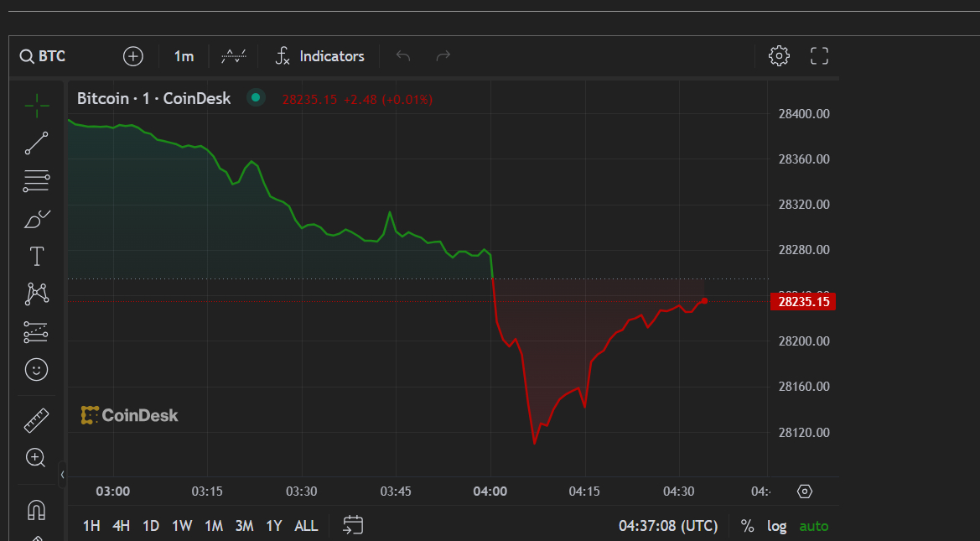This screenshot has height=541, width=980.
Task: Toggle the auto scale option
Action: click(813, 526)
